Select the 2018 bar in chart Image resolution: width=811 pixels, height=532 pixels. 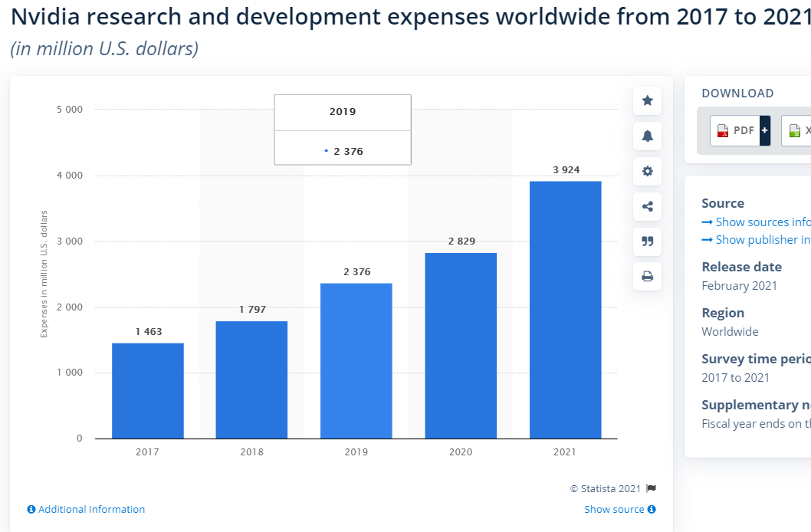click(252, 380)
